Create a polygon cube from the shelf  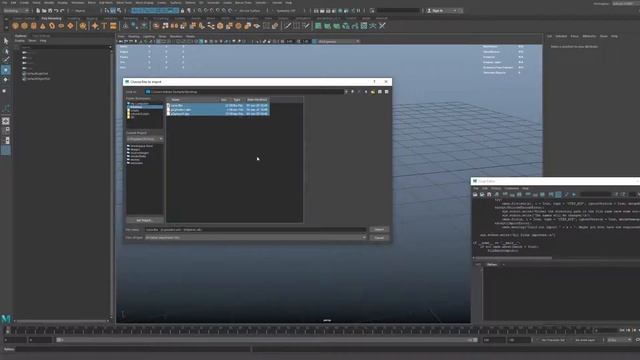pyautogui.click(x=24, y=26)
